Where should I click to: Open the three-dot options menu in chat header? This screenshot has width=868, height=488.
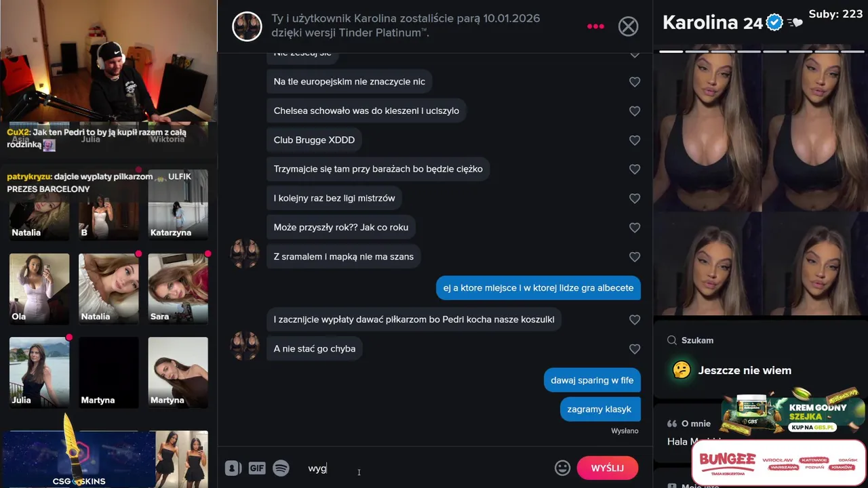(595, 26)
